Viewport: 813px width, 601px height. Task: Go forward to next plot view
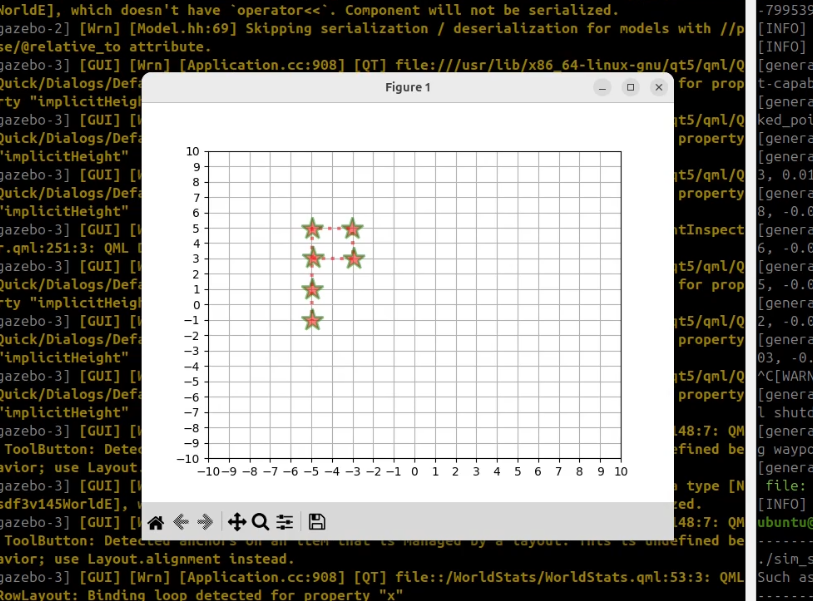point(205,522)
